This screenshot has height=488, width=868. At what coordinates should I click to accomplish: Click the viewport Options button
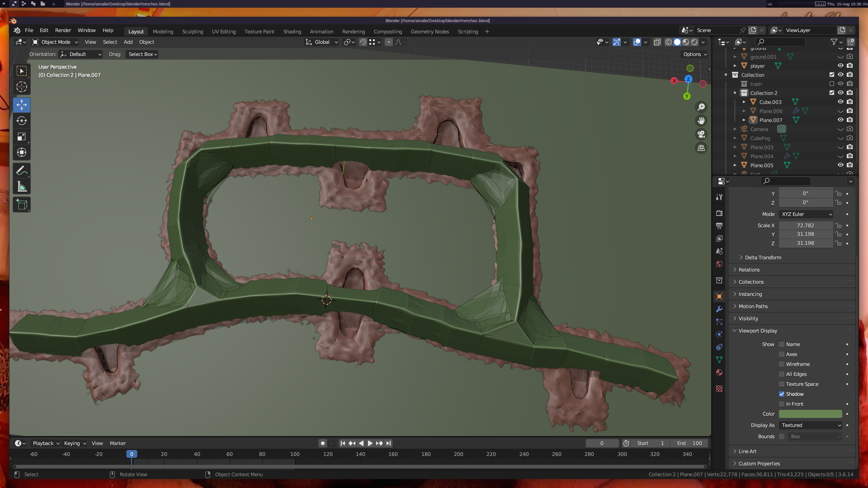[695, 54]
